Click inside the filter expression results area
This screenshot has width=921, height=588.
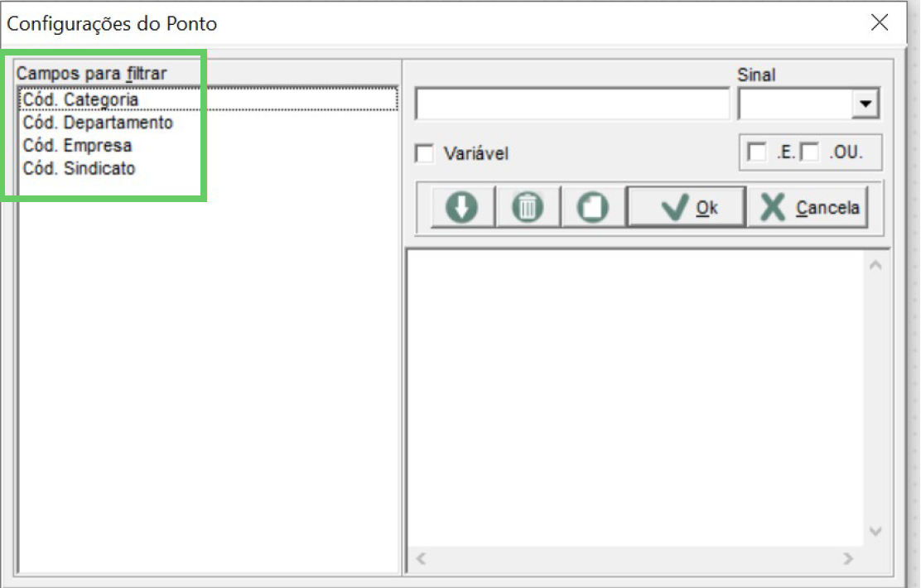click(635, 399)
